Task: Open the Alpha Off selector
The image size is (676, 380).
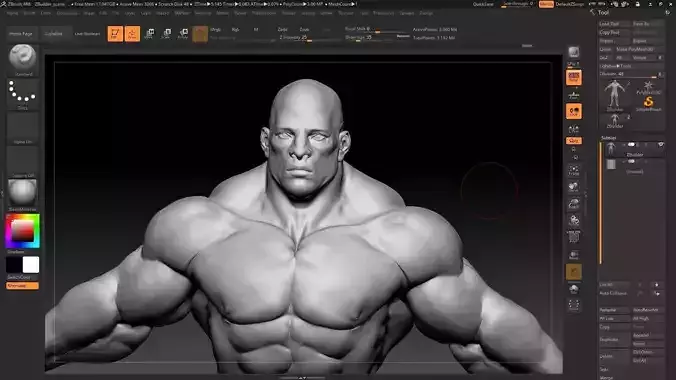Action: tap(23, 128)
